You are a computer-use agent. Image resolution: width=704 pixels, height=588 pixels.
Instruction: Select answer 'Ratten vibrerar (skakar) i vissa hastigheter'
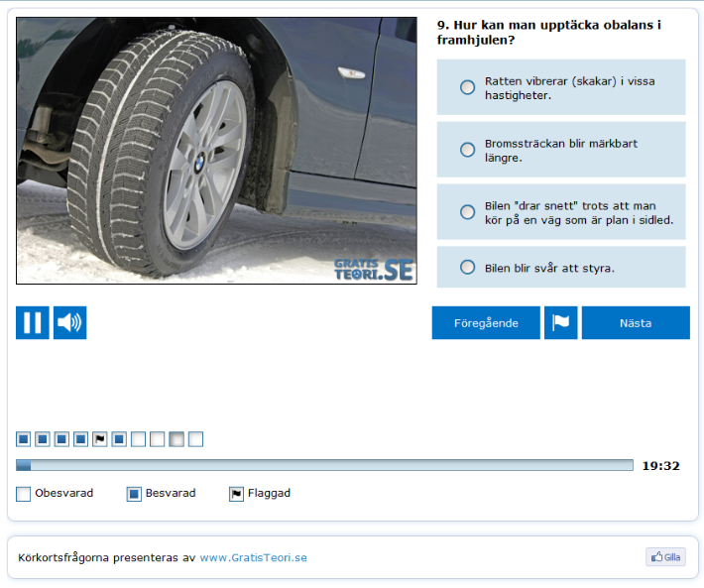click(467, 87)
